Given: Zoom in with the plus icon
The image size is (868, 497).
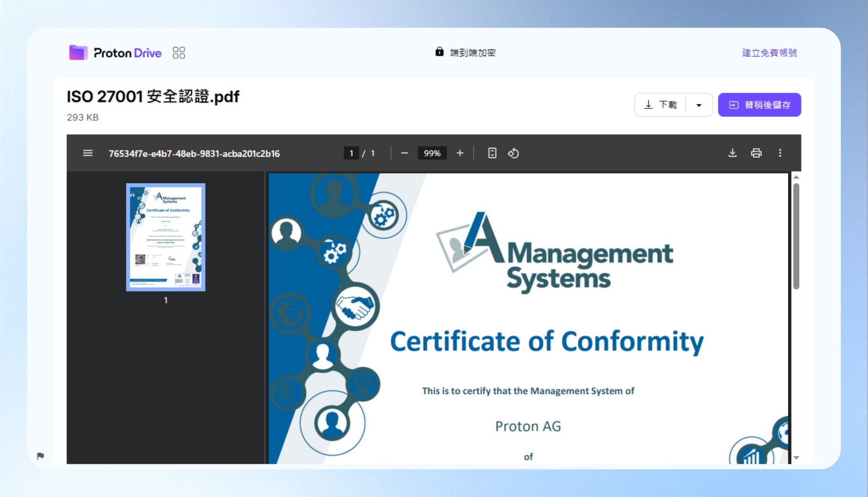Looking at the screenshot, I should (x=460, y=153).
